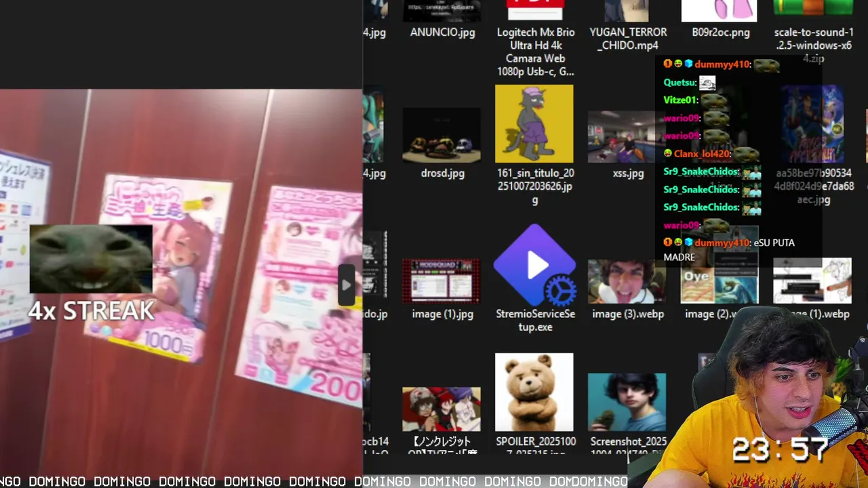Viewport: 868px width, 488px height.
Task: Select the scale-to-sound windows zip archive
Action: (813, 8)
